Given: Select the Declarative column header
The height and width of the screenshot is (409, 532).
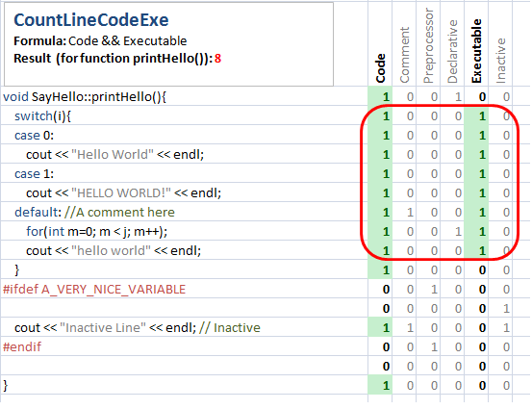Looking at the screenshot, I should click(x=452, y=51).
